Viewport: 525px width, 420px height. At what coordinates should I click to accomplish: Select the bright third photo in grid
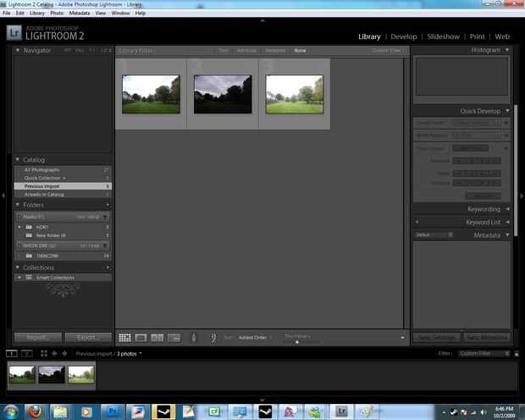pyautogui.click(x=295, y=94)
